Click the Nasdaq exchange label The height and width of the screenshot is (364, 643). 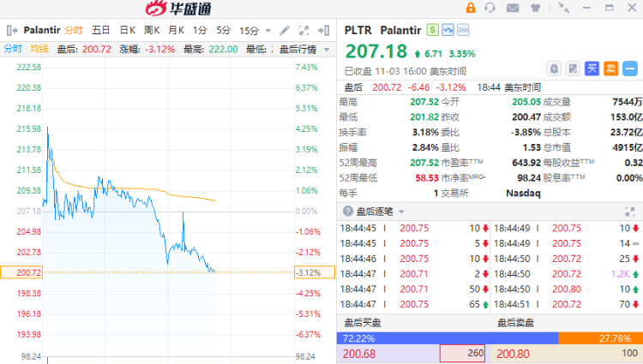coord(523,193)
